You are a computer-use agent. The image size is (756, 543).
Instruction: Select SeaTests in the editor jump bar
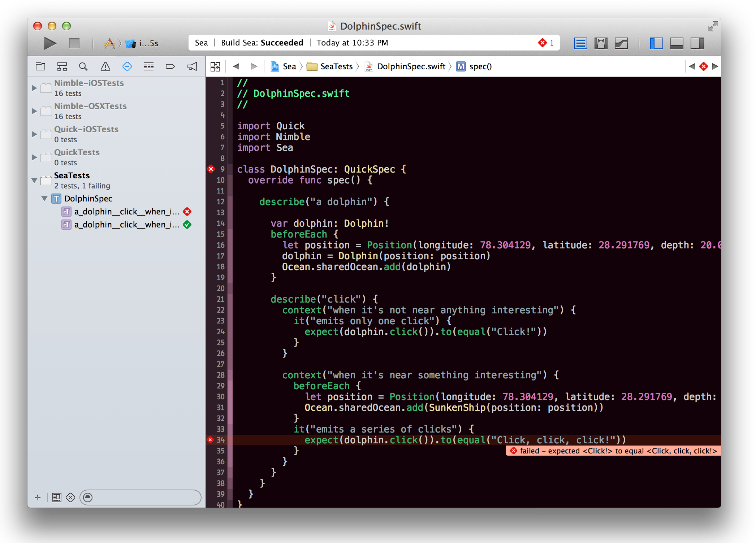tap(336, 66)
